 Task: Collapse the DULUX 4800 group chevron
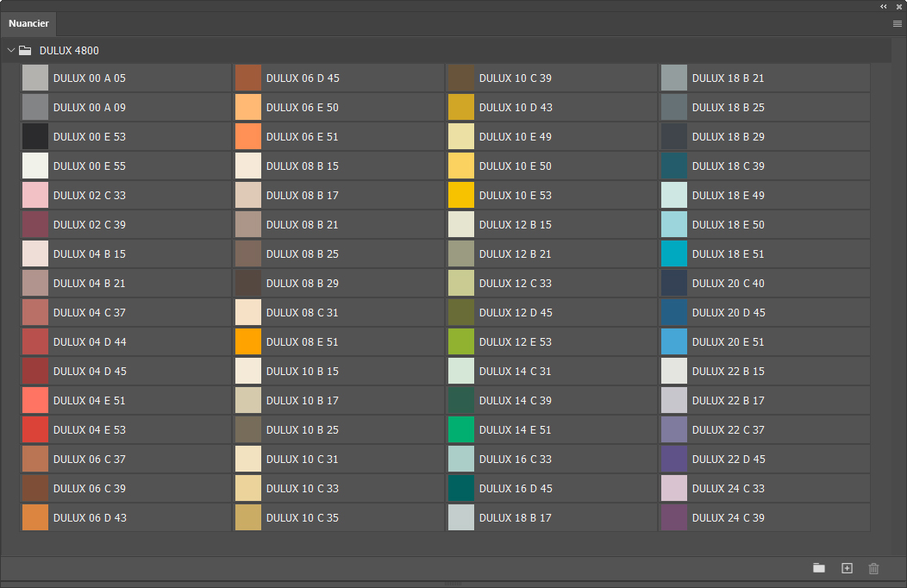[11, 51]
